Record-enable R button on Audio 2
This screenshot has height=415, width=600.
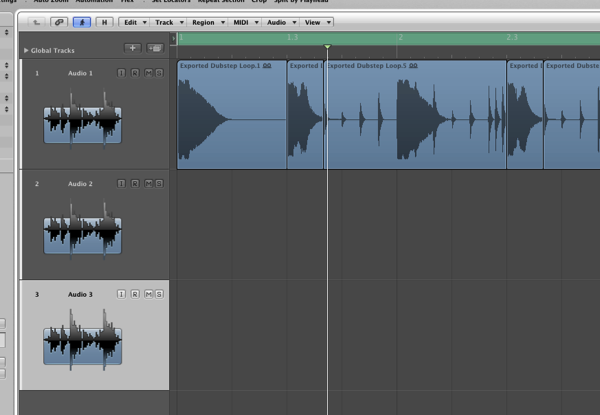135,184
